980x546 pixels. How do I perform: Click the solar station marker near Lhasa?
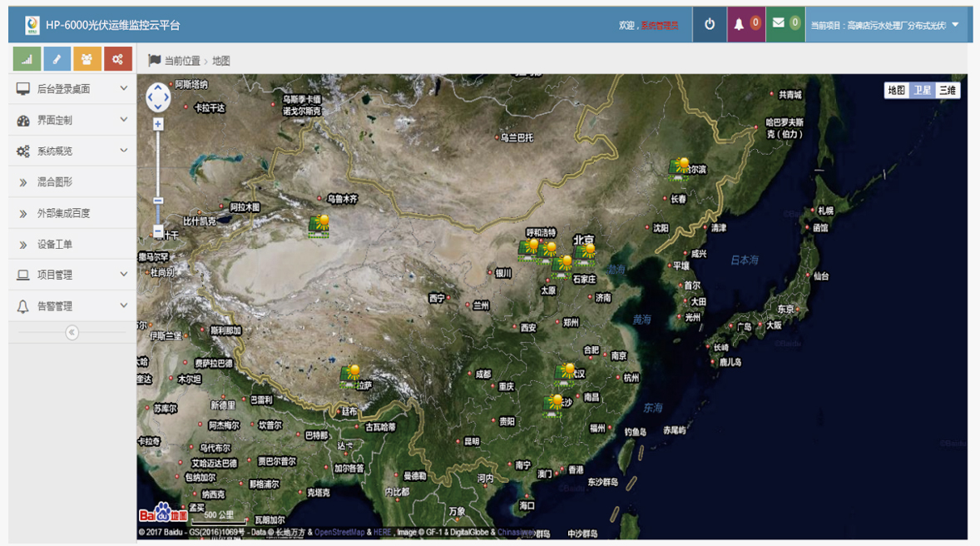[x=351, y=375]
